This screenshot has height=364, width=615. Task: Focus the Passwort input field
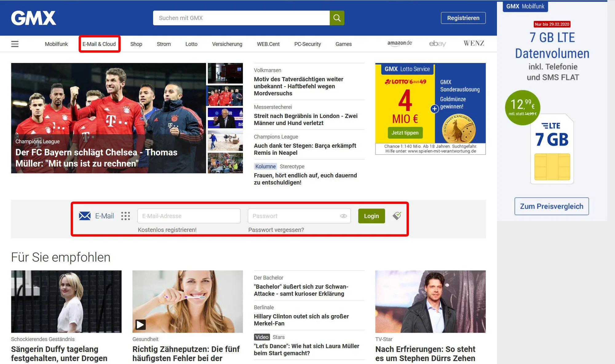(299, 216)
